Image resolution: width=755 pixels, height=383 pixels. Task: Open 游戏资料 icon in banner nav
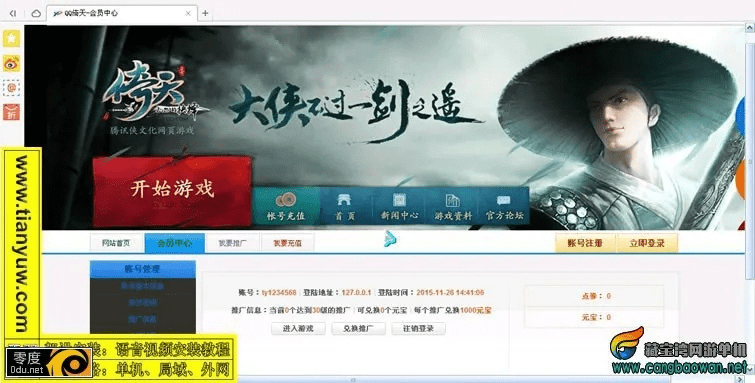coord(453,206)
